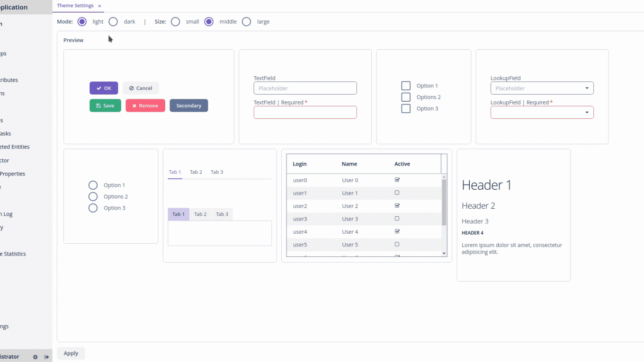The image size is (644, 362).
Task: Choose the small size radio button
Action: 176,22
